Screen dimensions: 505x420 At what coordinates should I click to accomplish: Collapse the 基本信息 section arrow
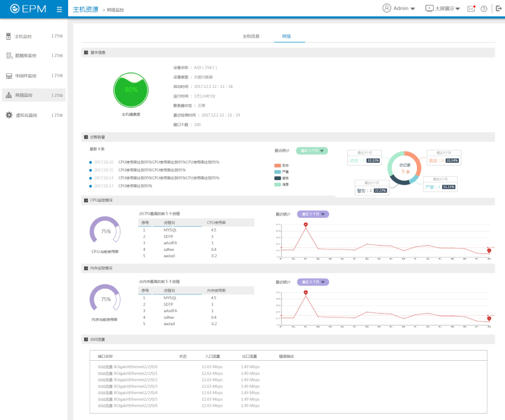click(x=86, y=52)
